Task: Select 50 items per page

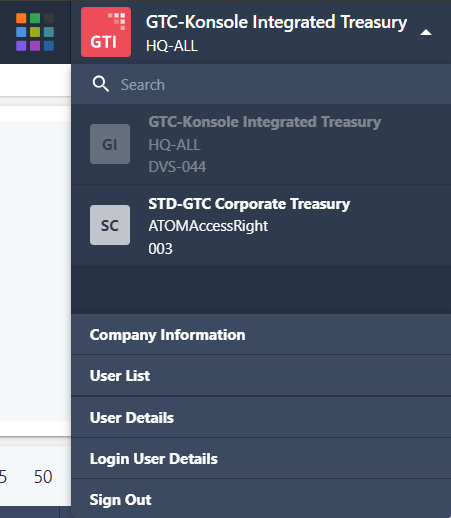Action: click(x=43, y=477)
